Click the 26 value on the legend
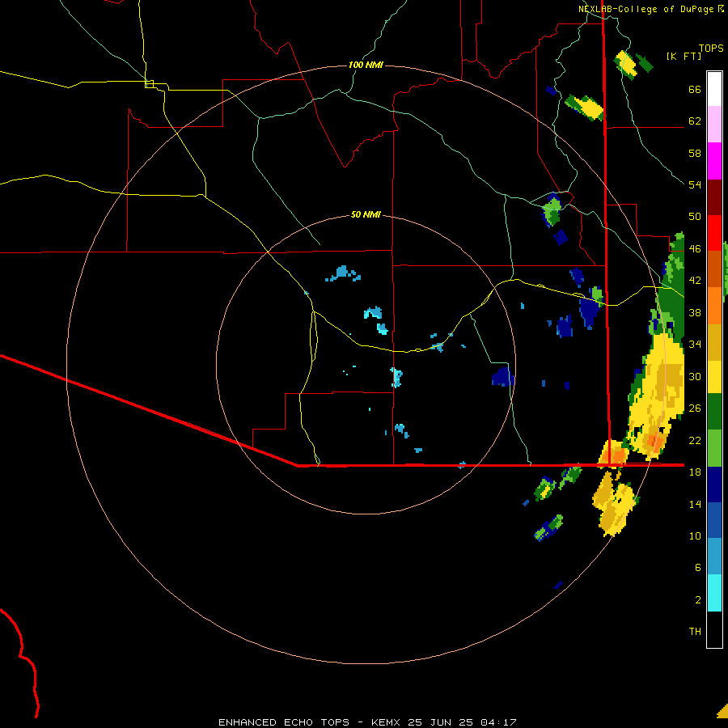This screenshot has width=728, height=728. [695, 408]
